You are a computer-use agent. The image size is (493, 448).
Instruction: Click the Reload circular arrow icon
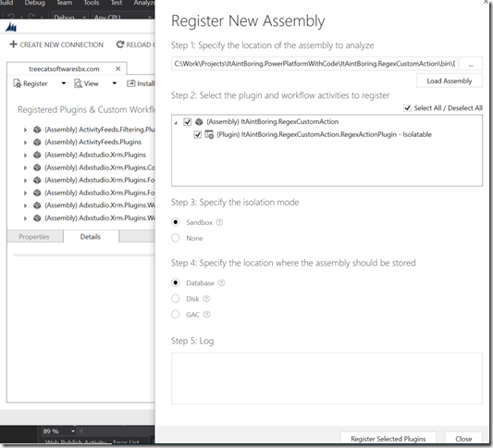(x=120, y=44)
